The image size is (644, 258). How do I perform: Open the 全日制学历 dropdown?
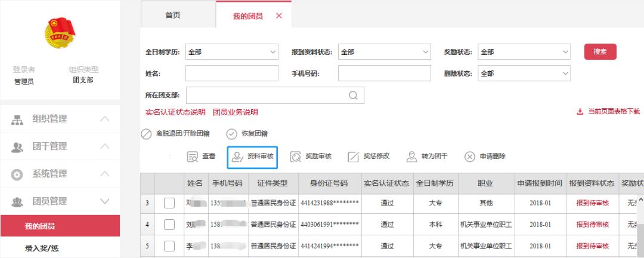click(x=231, y=53)
